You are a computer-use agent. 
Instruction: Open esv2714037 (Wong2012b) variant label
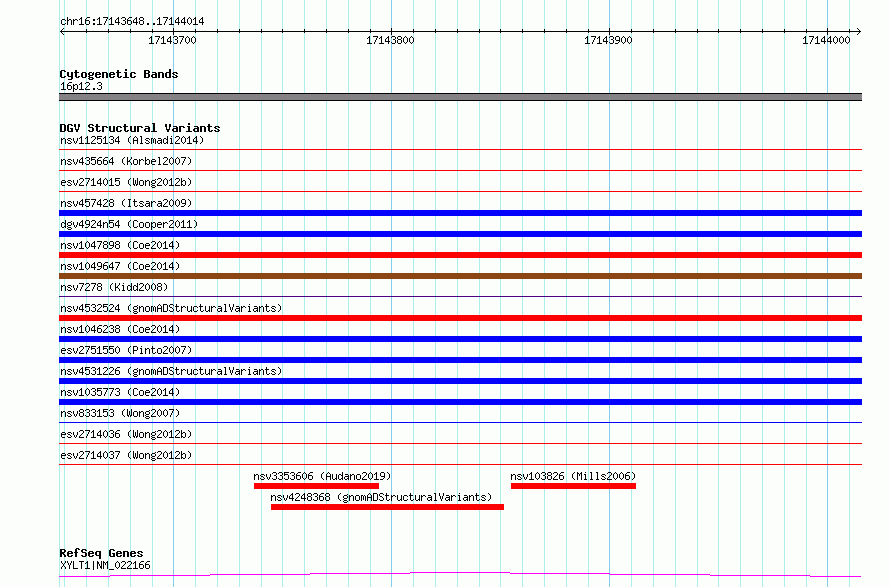[126, 455]
